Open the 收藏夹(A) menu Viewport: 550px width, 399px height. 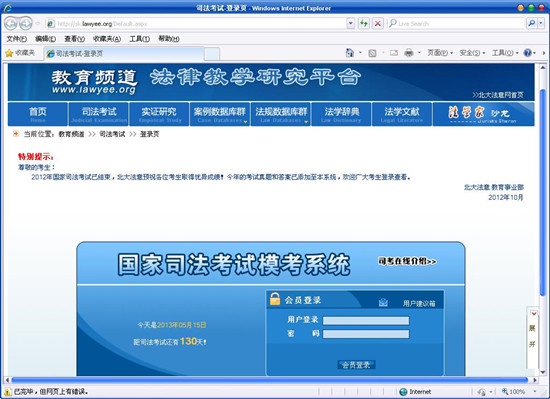coord(107,39)
